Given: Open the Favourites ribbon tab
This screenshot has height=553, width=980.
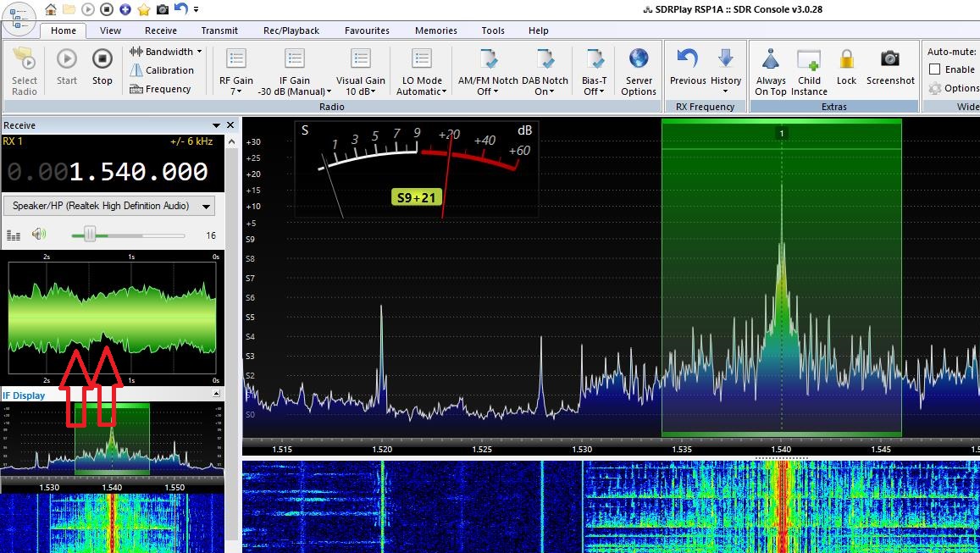Looking at the screenshot, I should [367, 30].
